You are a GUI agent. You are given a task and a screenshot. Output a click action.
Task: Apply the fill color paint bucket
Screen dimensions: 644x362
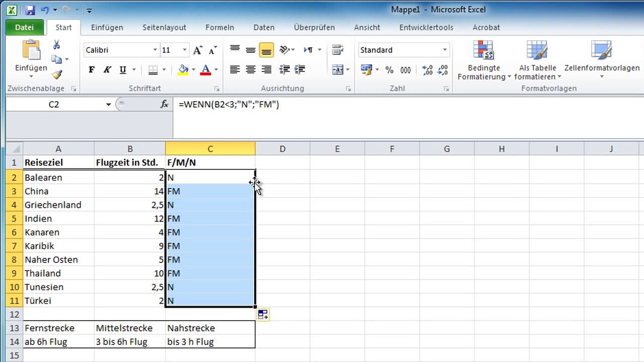click(x=183, y=70)
